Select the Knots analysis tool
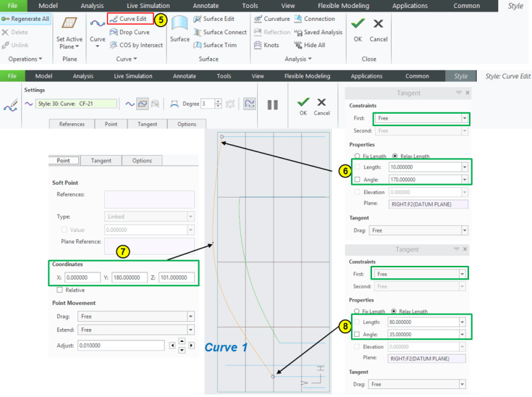 [266, 45]
